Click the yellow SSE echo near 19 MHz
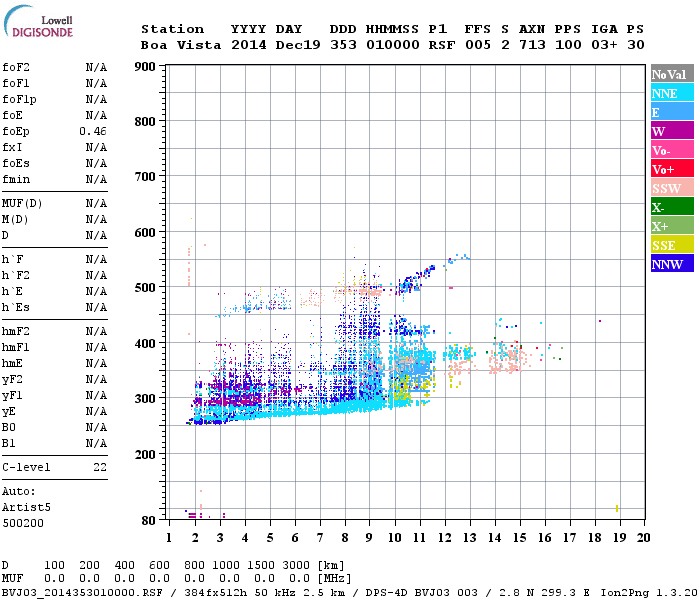This screenshot has width=700, height=600. [x=617, y=508]
